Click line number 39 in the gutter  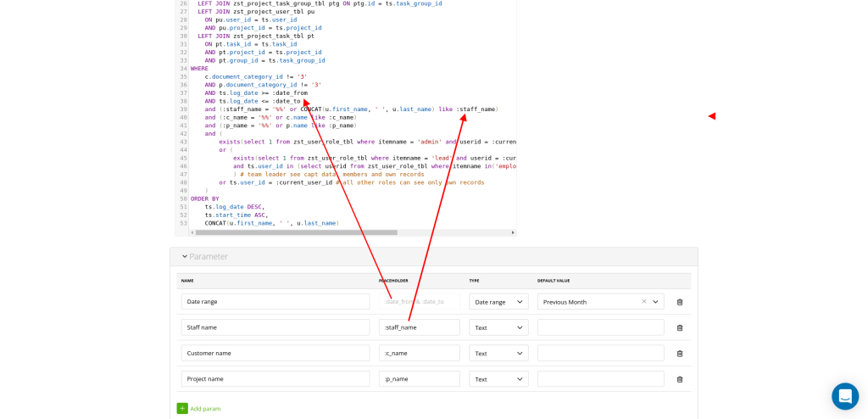[183, 109]
